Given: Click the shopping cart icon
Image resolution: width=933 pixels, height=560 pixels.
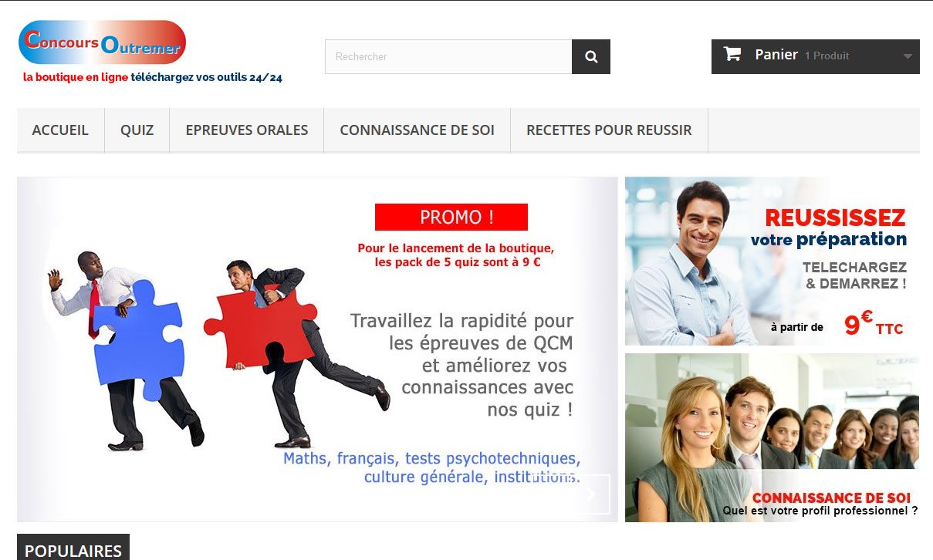Looking at the screenshot, I should pos(732,54).
